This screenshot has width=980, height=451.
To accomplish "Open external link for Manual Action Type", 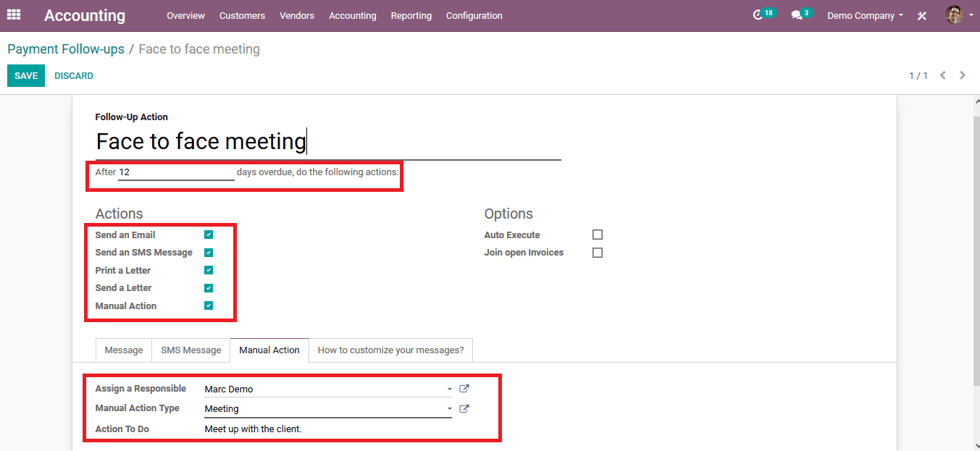I will pyautogui.click(x=464, y=408).
